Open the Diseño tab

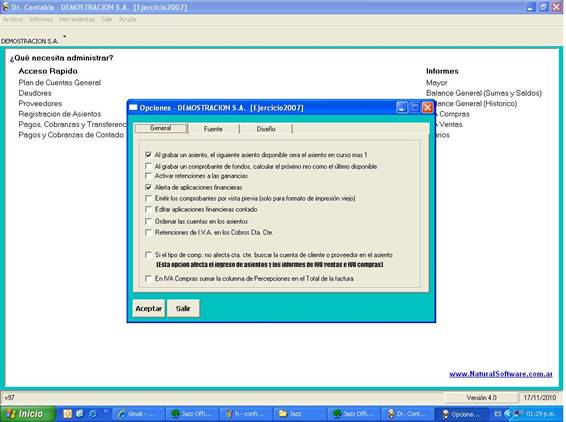click(266, 129)
